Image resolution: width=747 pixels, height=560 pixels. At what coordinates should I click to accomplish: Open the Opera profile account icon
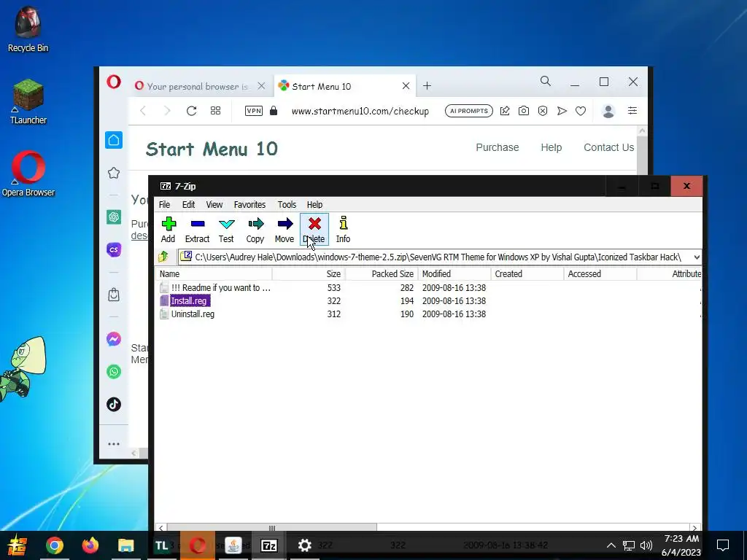(608, 111)
